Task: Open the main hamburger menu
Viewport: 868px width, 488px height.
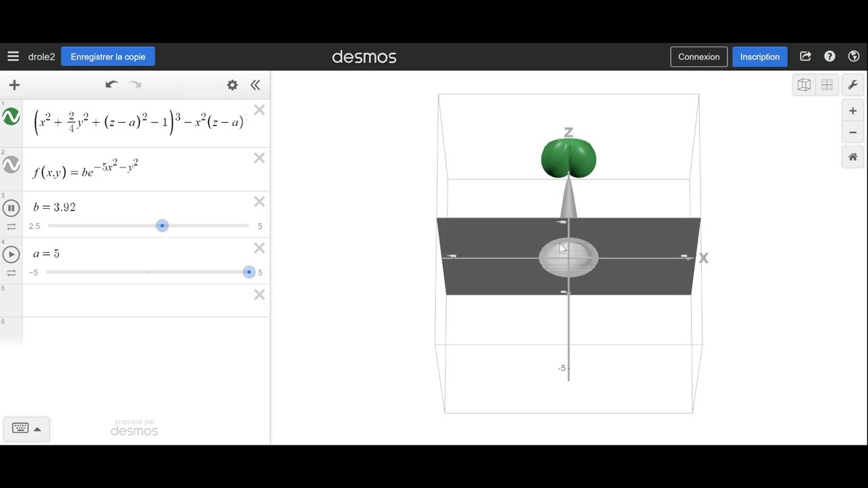Action: (13, 56)
